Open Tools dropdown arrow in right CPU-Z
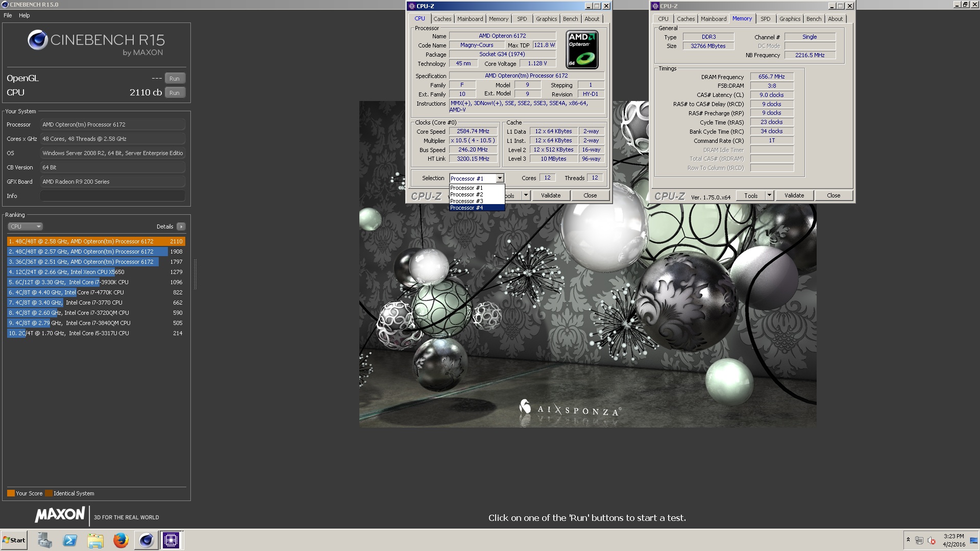 [769, 195]
